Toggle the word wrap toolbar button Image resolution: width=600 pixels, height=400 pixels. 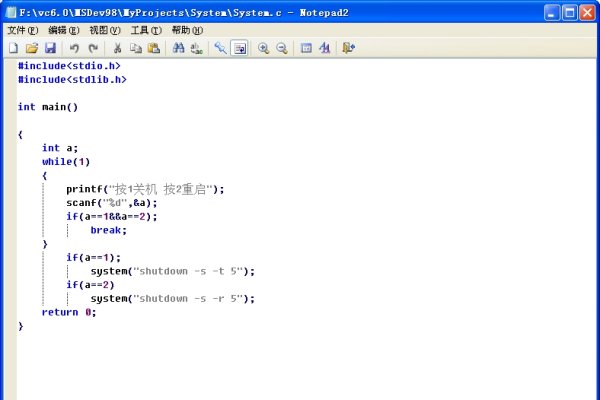coord(240,48)
